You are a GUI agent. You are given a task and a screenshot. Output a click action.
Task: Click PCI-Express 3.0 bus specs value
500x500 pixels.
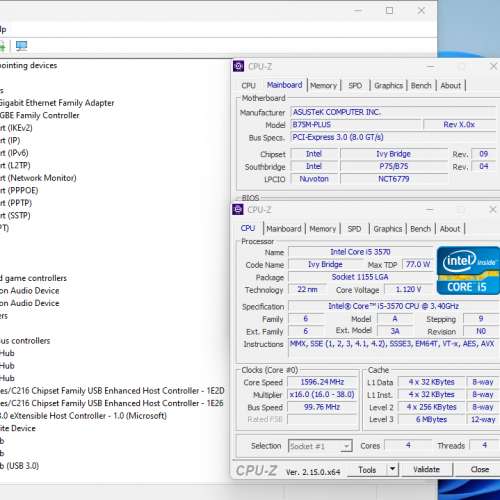[393, 137]
